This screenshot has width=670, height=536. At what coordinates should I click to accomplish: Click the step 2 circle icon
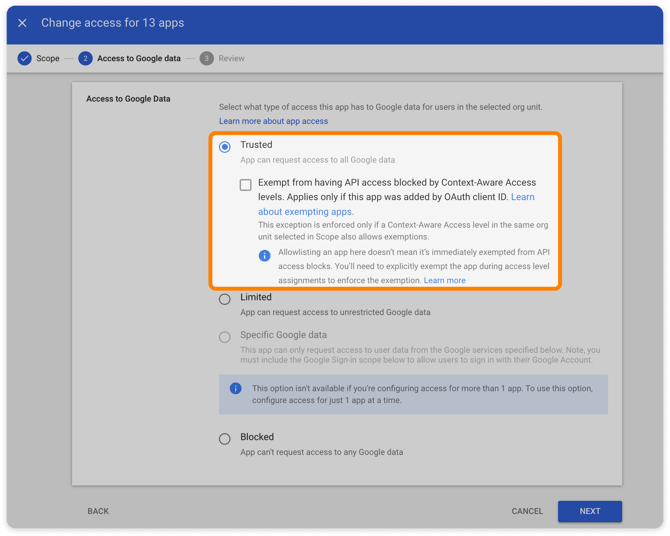tap(85, 58)
